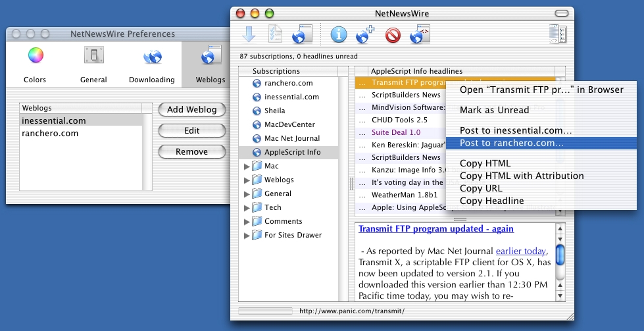This screenshot has width=644, height=331.
Task: Select CHUD Tools 2.5 headline
Action: (x=401, y=120)
